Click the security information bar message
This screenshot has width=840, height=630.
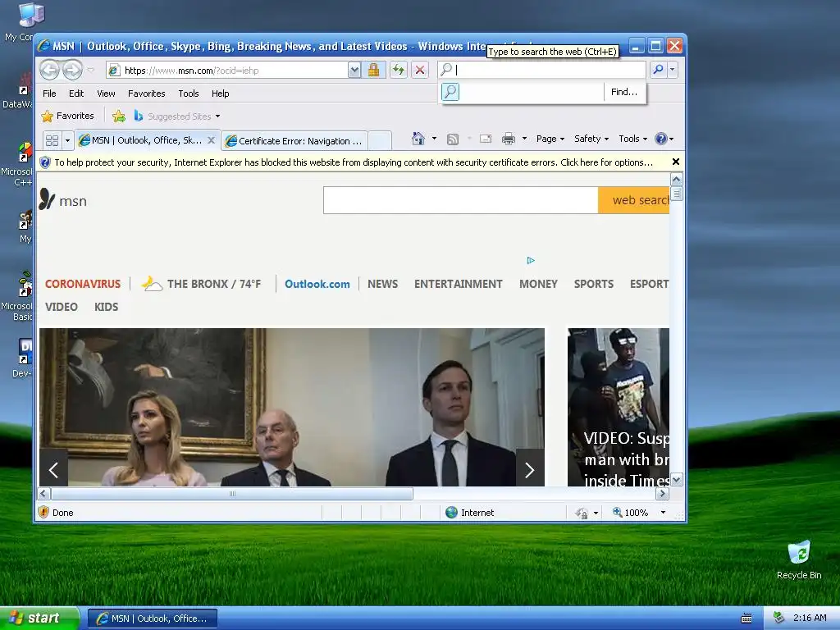coord(354,162)
